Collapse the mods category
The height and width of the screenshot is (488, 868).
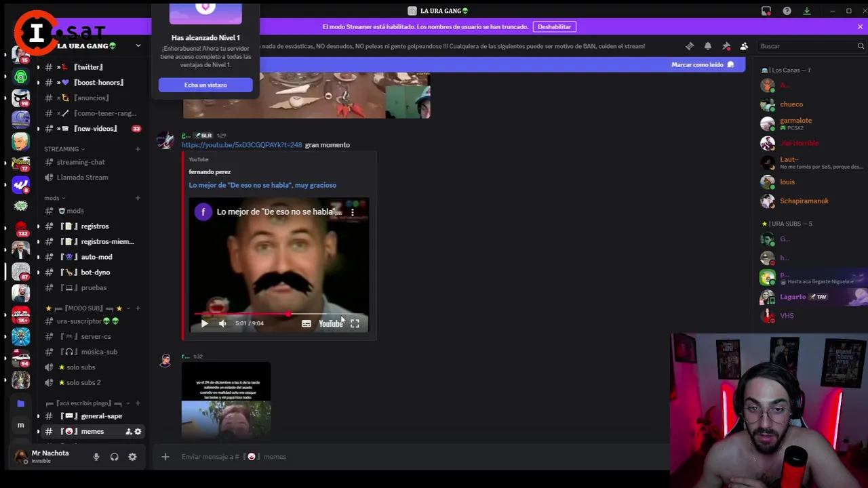point(54,198)
